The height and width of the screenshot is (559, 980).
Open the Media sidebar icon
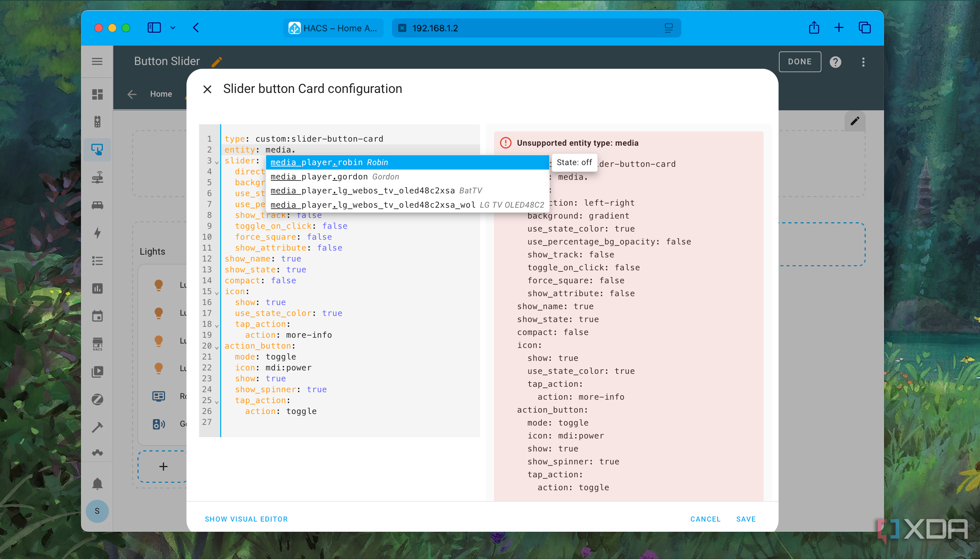(x=97, y=371)
